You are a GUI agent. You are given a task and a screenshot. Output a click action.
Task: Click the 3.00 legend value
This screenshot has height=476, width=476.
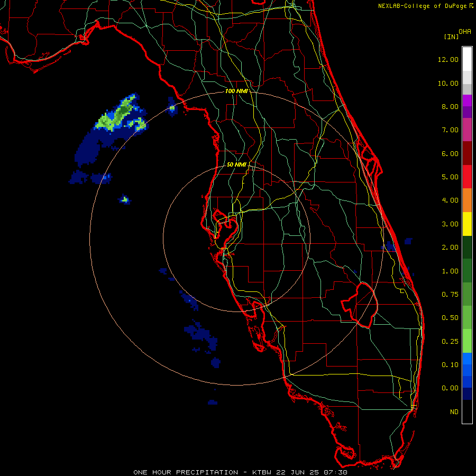[450, 224]
